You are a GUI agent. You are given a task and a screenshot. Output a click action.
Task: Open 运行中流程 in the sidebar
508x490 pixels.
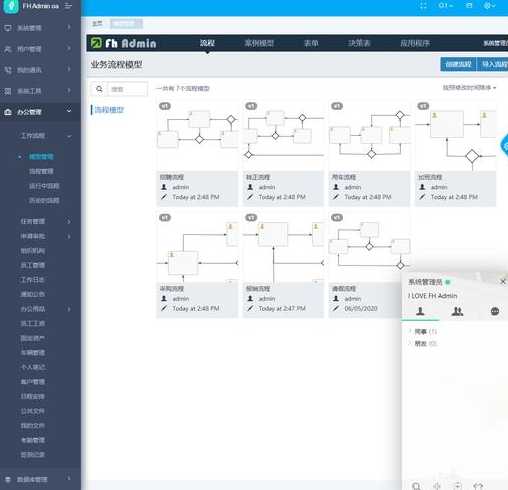click(x=44, y=186)
